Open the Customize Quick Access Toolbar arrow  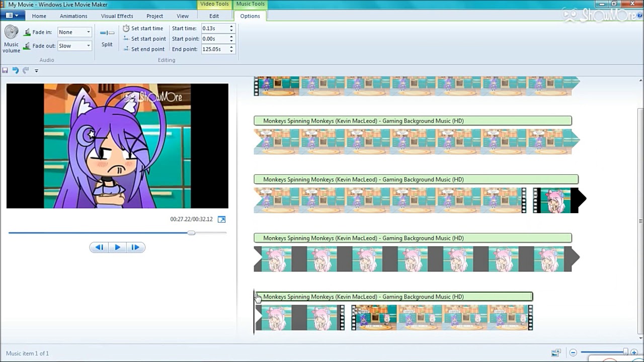pyautogui.click(x=36, y=71)
